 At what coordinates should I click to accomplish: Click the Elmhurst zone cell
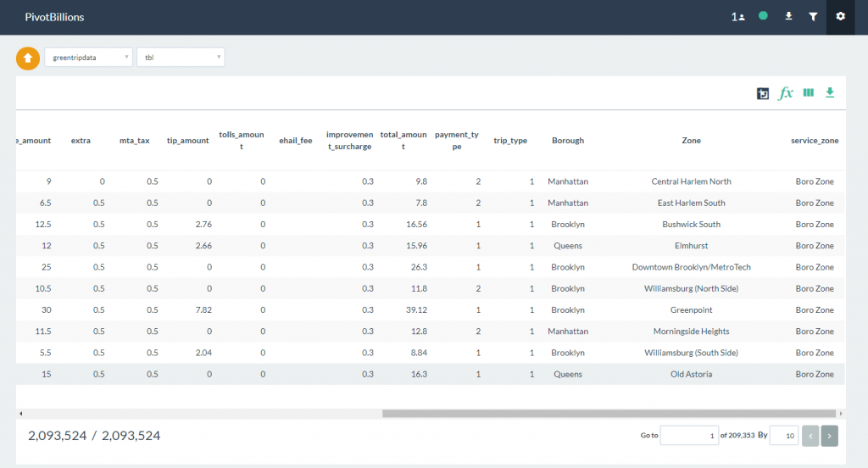(x=692, y=246)
